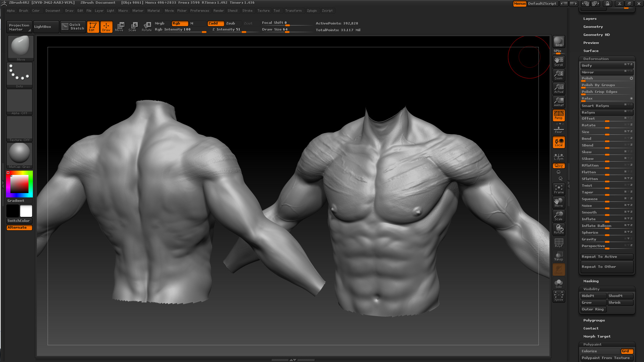Viewport: 644px width, 362px height.
Task: Expand the Geometry HD subpalette
Action: 596,35
